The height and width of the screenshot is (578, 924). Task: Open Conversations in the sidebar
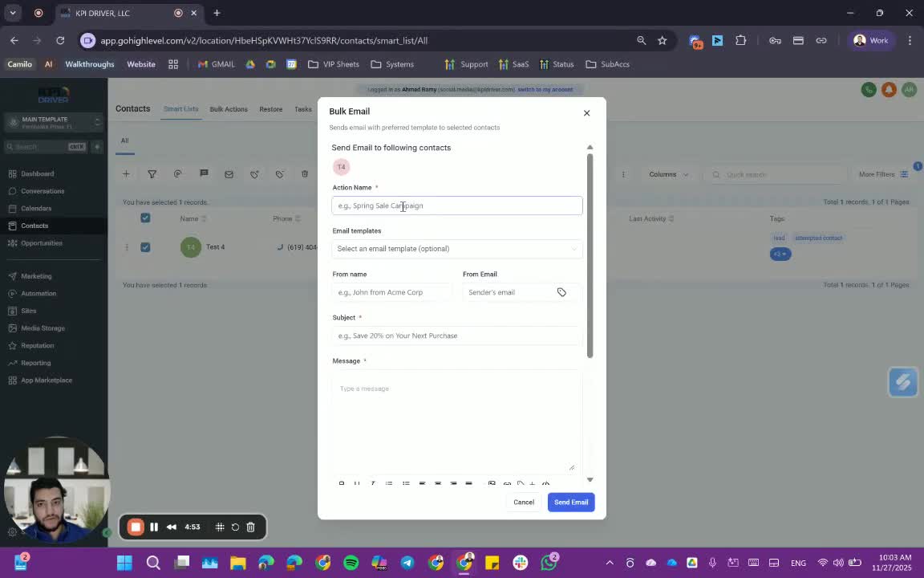43,191
